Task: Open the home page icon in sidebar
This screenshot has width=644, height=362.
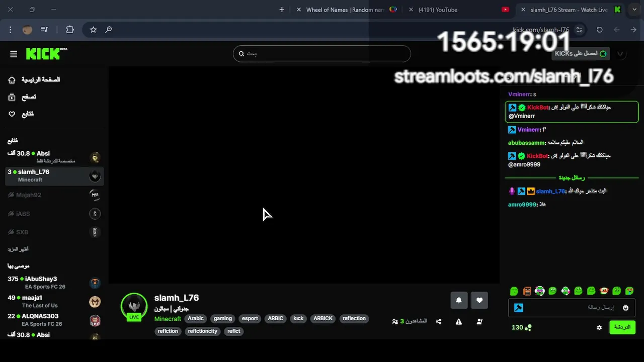Action: click(12, 80)
